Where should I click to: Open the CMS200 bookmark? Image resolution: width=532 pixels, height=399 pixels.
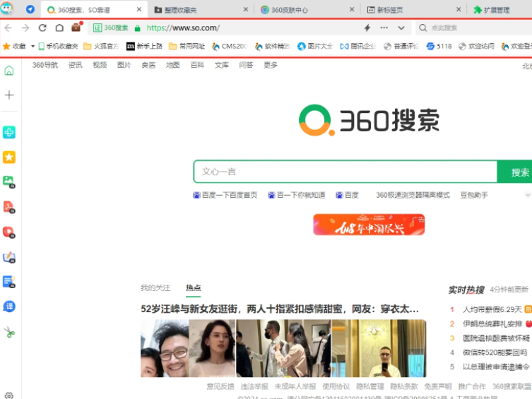pyautogui.click(x=230, y=46)
